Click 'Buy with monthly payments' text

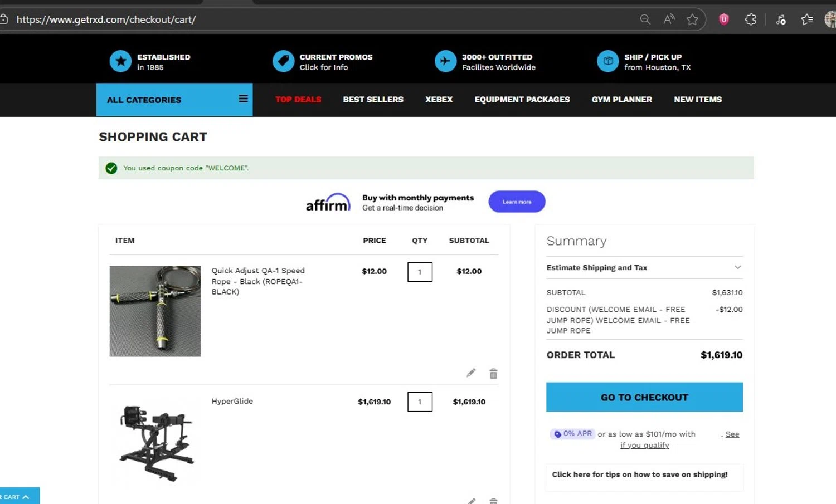(x=418, y=198)
